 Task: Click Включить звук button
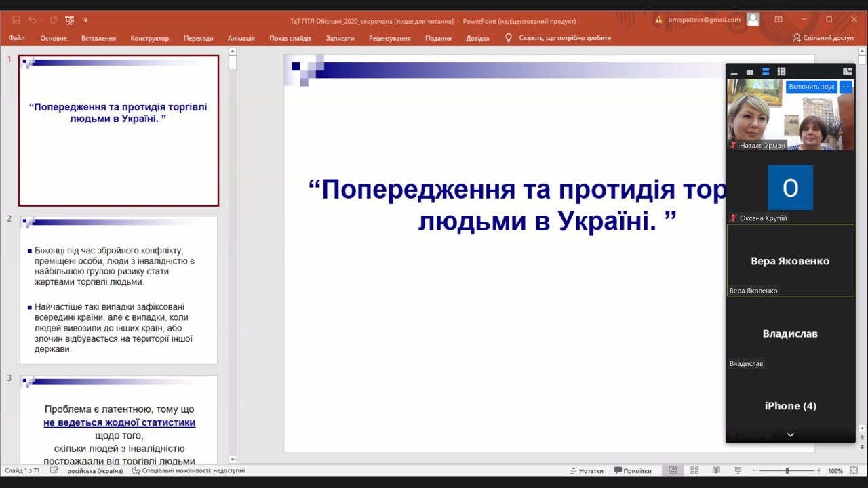coord(812,87)
